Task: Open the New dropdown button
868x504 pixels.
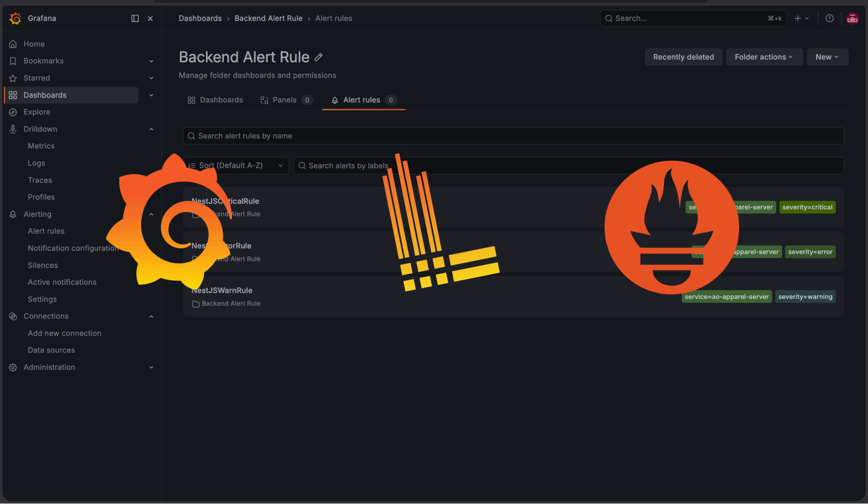Action: (x=827, y=57)
